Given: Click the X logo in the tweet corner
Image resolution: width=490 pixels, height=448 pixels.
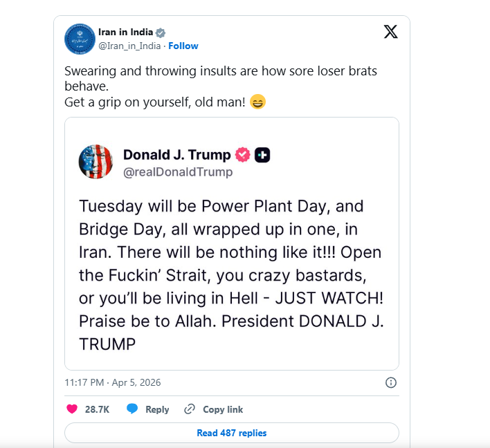Looking at the screenshot, I should (390, 32).
